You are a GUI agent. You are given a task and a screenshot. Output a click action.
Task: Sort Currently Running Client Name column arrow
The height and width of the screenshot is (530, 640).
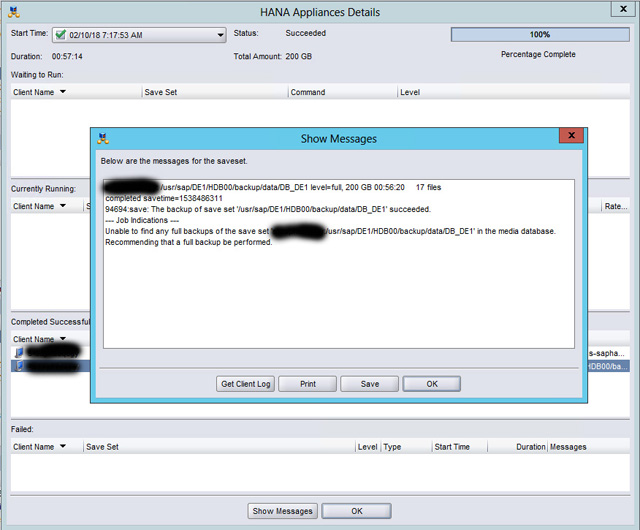pyautogui.click(x=63, y=206)
